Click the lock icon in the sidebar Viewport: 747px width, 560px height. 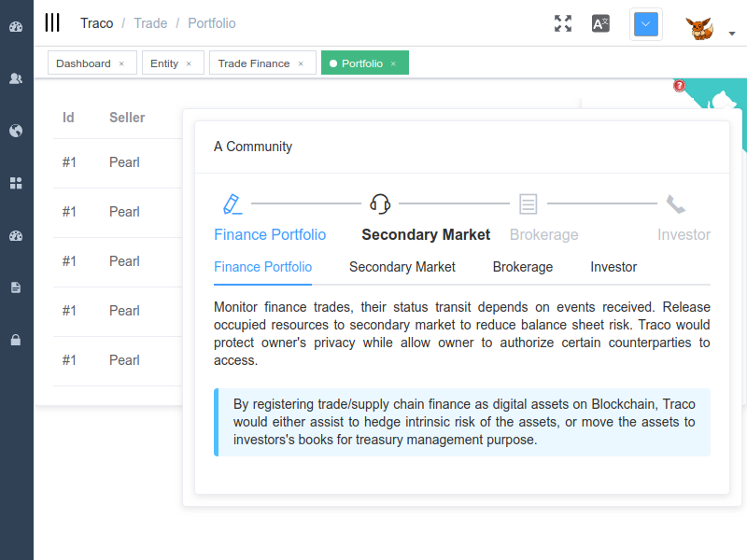click(x=16, y=340)
